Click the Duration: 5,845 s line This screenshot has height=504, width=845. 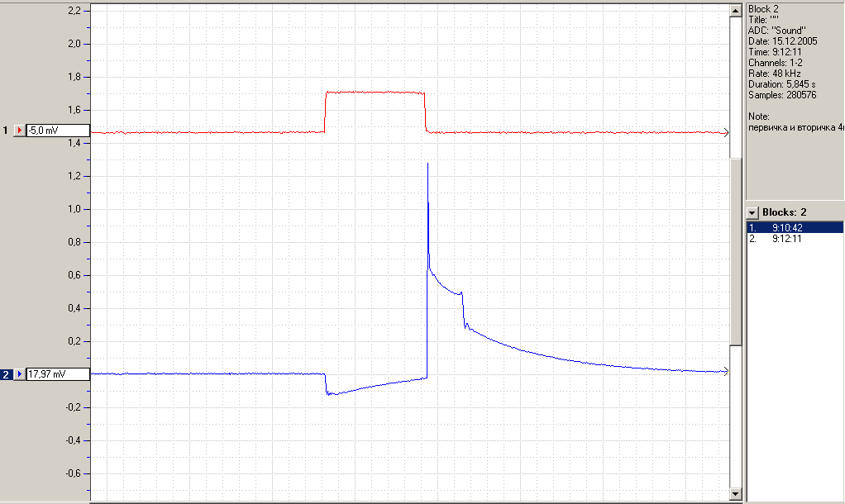[782, 84]
